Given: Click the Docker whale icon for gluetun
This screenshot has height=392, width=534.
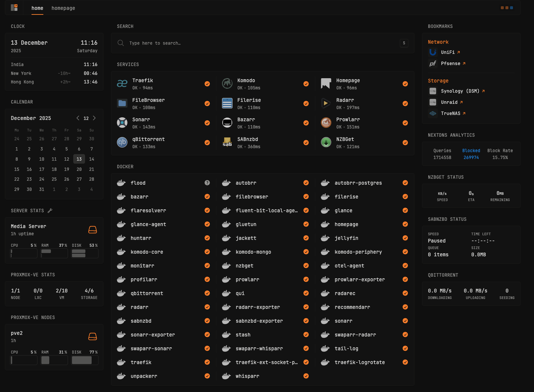Looking at the screenshot, I should (226, 224).
